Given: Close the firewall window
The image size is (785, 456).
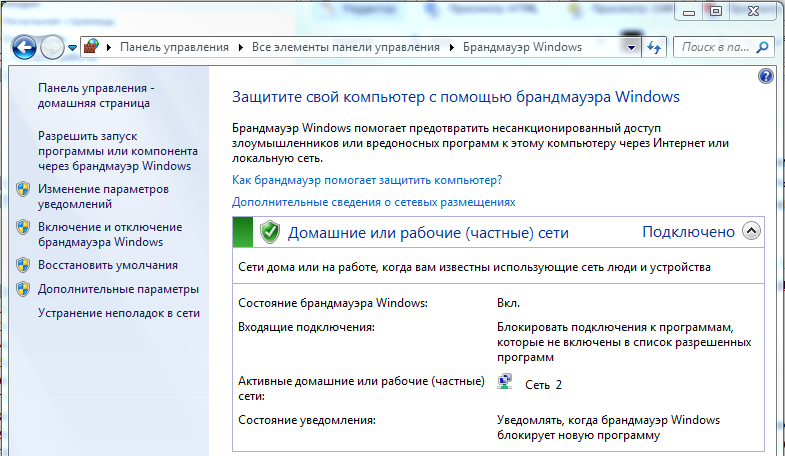Looking at the screenshot, I should point(753,12).
